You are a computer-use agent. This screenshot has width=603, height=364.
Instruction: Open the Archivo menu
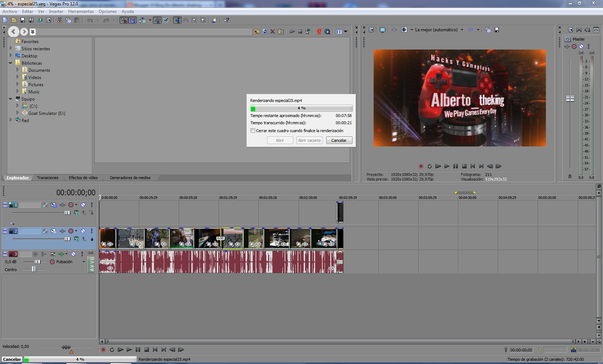click(10, 11)
